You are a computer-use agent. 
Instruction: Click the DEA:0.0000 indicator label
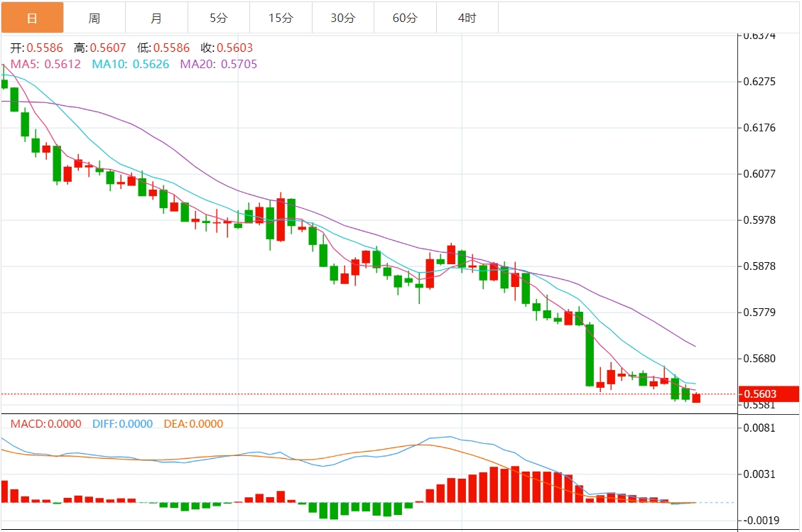[193, 424]
